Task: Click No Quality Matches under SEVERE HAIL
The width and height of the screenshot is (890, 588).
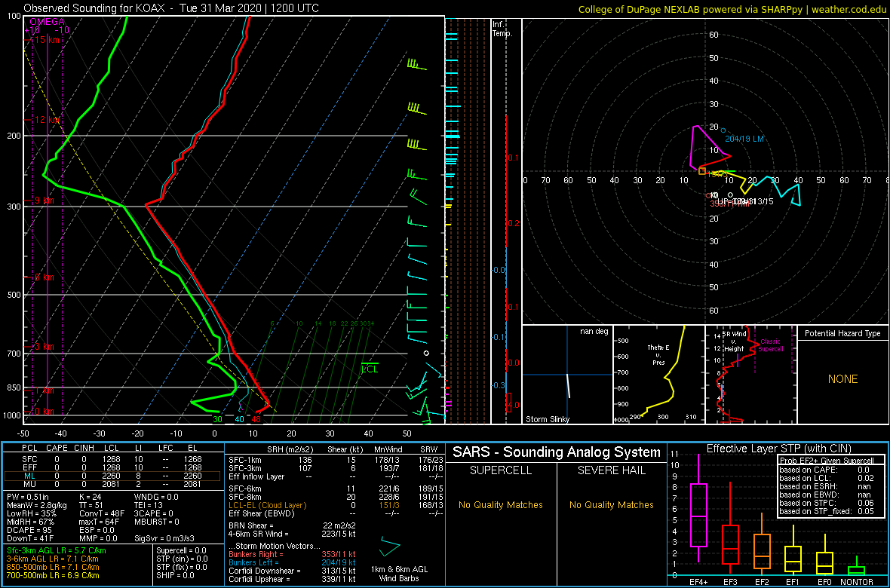Action: point(611,504)
